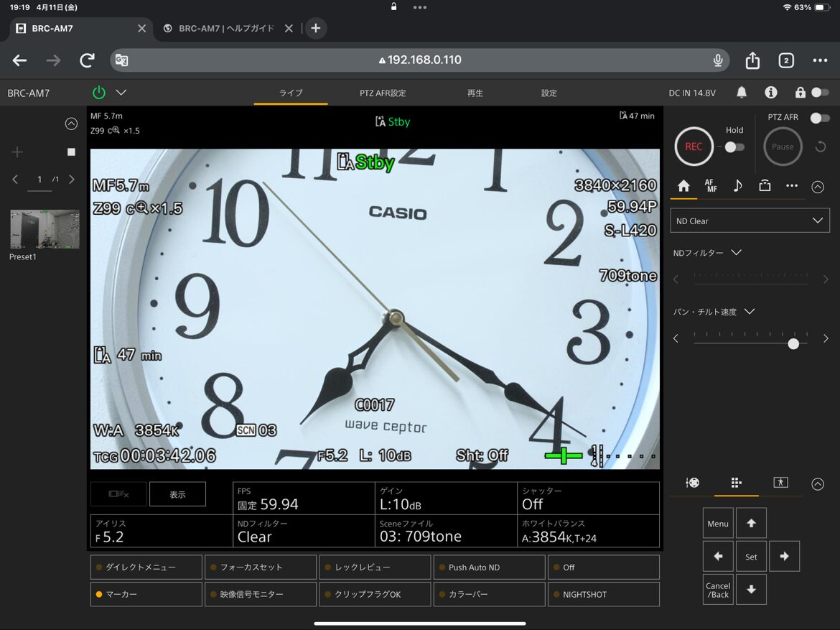
Task: Toggle the ダイレクトメニュー assignable button
Action: click(x=146, y=568)
